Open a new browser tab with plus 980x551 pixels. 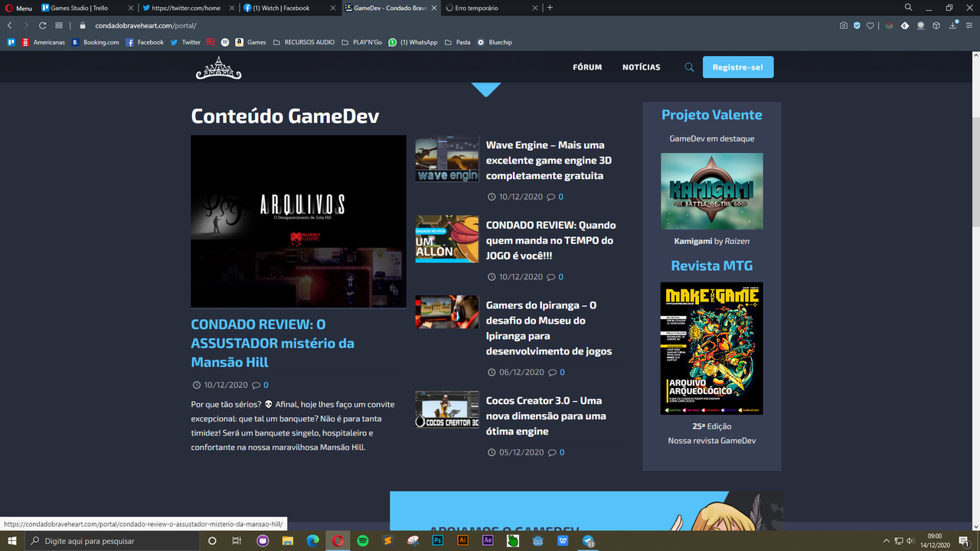tap(550, 8)
